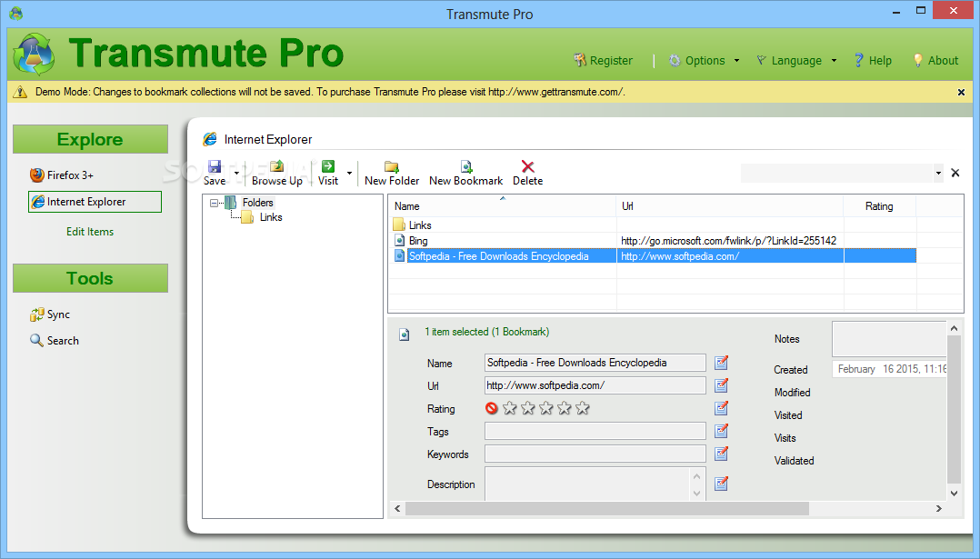This screenshot has width=980, height=559.
Task: Select Internet Explorer in the sidebar
Action: pos(95,202)
